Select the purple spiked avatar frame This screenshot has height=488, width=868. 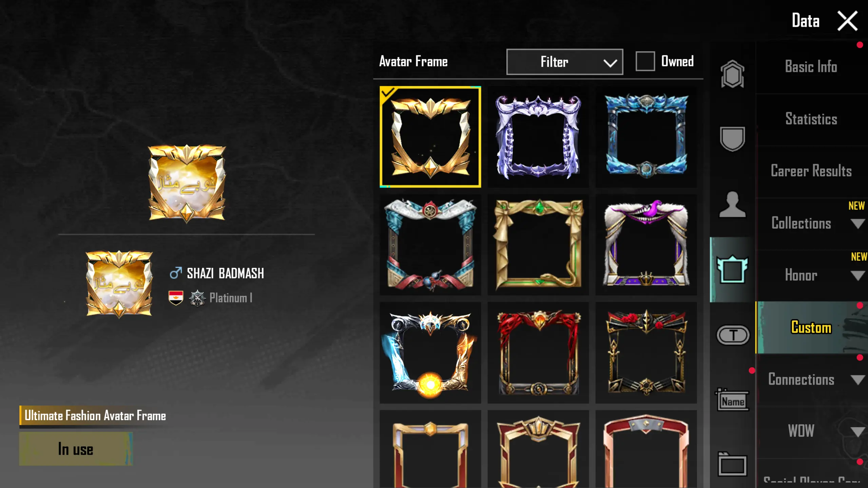(538, 137)
